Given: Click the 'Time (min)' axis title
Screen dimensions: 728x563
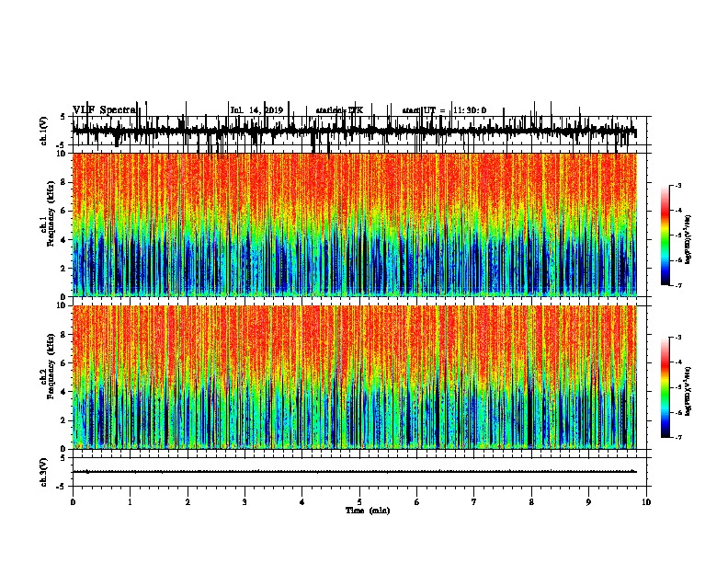Looking at the screenshot, I should 368,511.
